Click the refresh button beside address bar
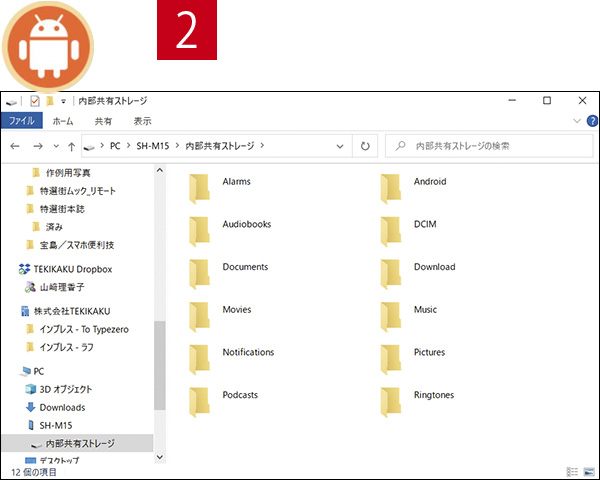 tap(365, 146)
